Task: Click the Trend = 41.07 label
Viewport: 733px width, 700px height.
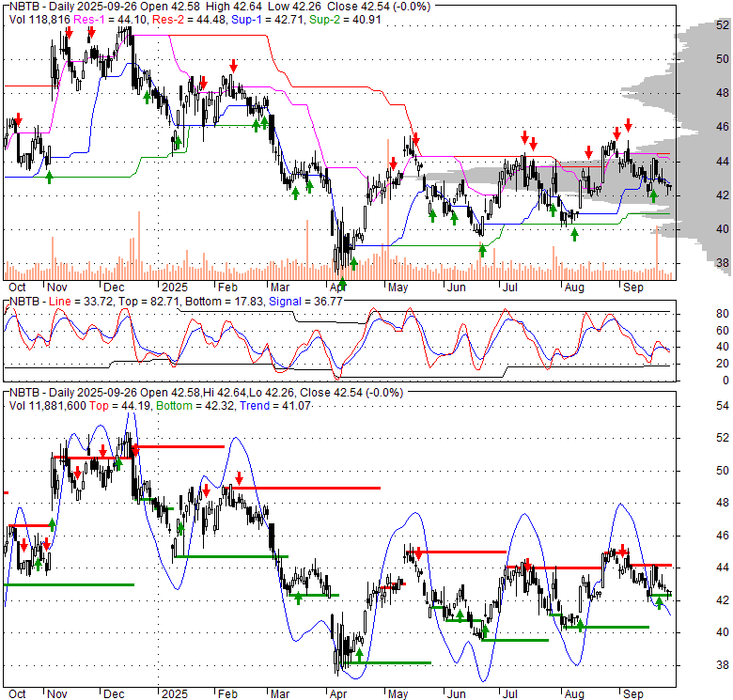Action: click(x=275, y=406)
